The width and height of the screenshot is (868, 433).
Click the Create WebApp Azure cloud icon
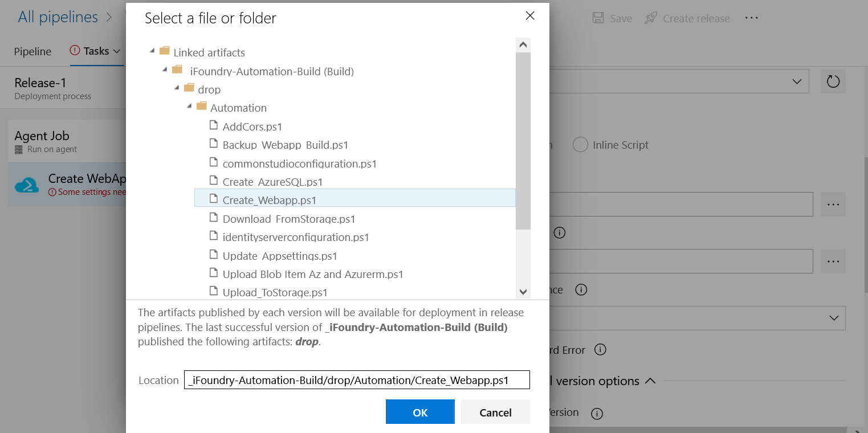27,185
